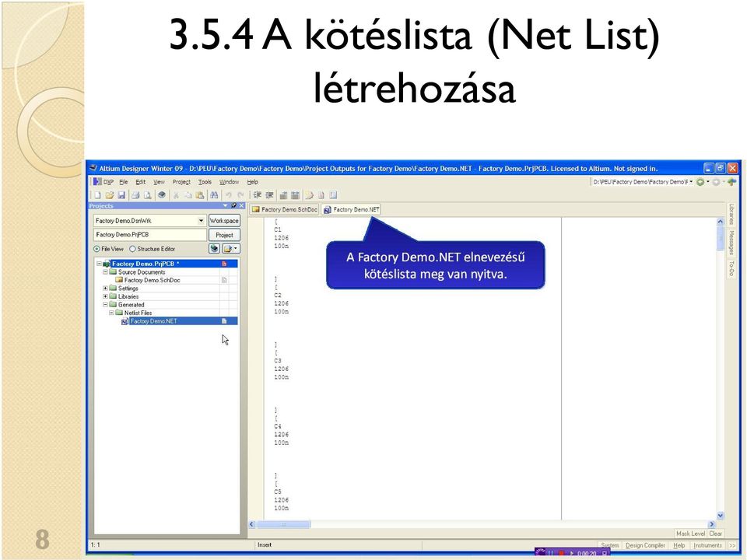Open the Devices view toolbar icon
747x560 pixels.
pyautogui.click(x=162, y=195)
